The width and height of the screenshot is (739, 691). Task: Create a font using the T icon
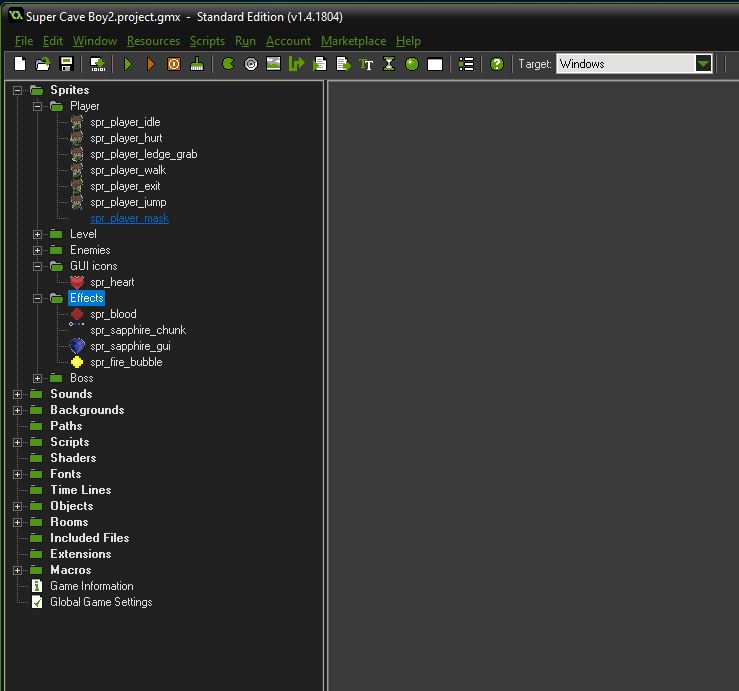(366, 64)
